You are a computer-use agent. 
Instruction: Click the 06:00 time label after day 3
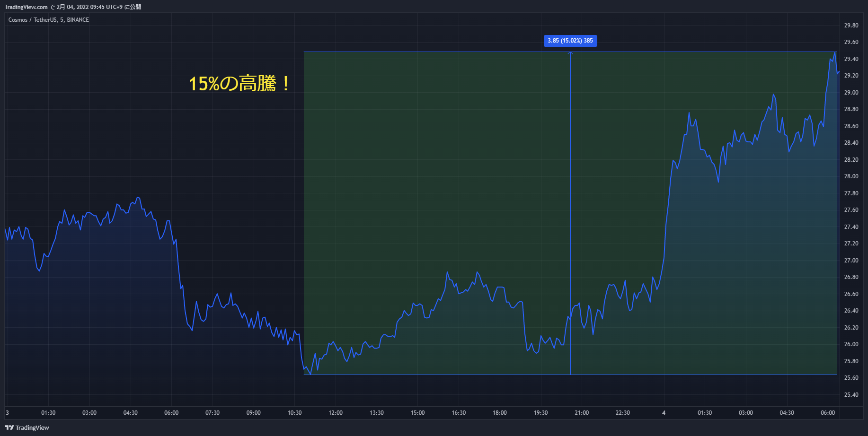click(171, 413)
